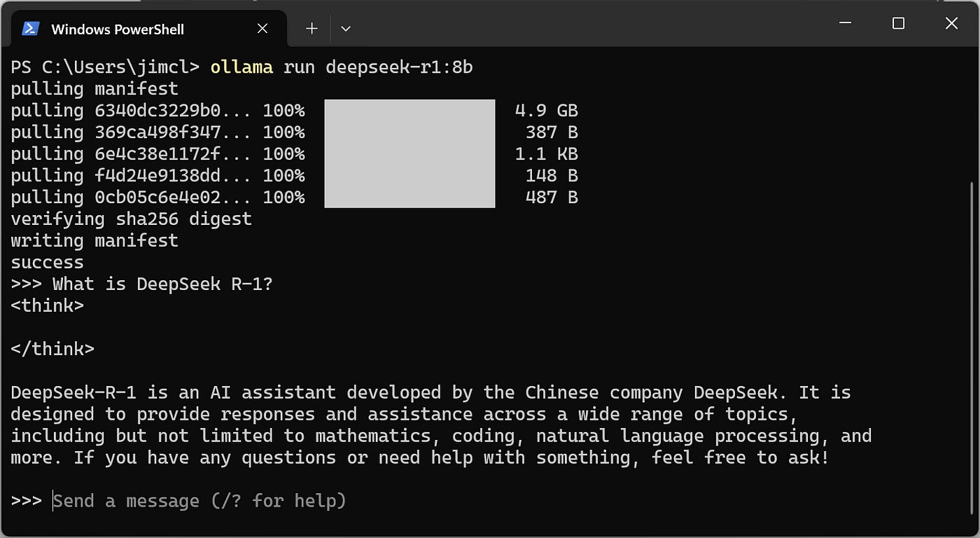Click the closing think tag
Image resolution: width=980 pixels, height=538 pixels.
pyautogui.click(x=52, y=348)
